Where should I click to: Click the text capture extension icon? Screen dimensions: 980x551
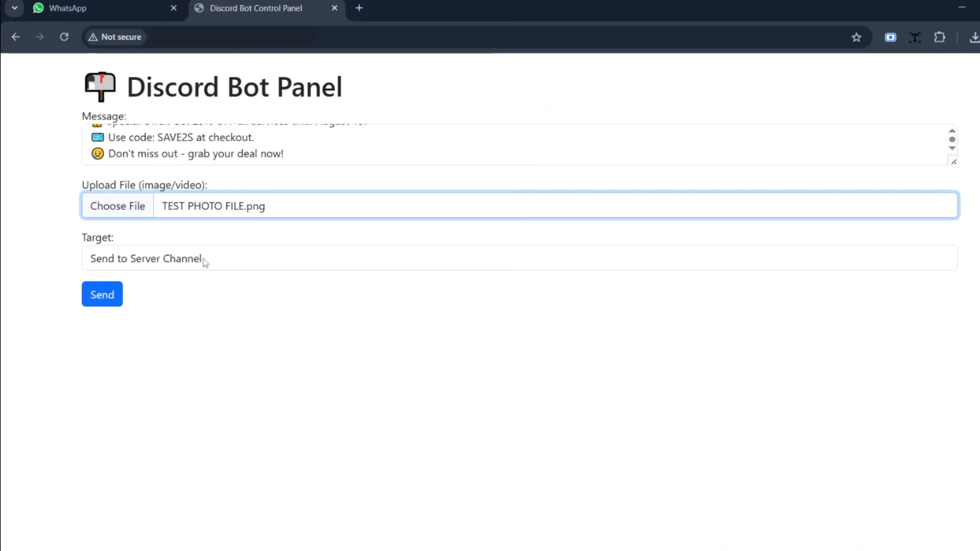[x=915, y=37]
